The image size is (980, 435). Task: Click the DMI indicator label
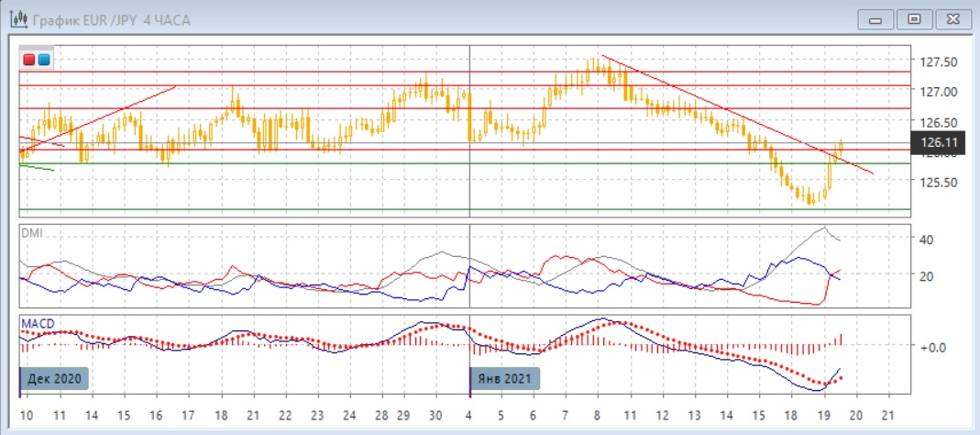[31, 233]
